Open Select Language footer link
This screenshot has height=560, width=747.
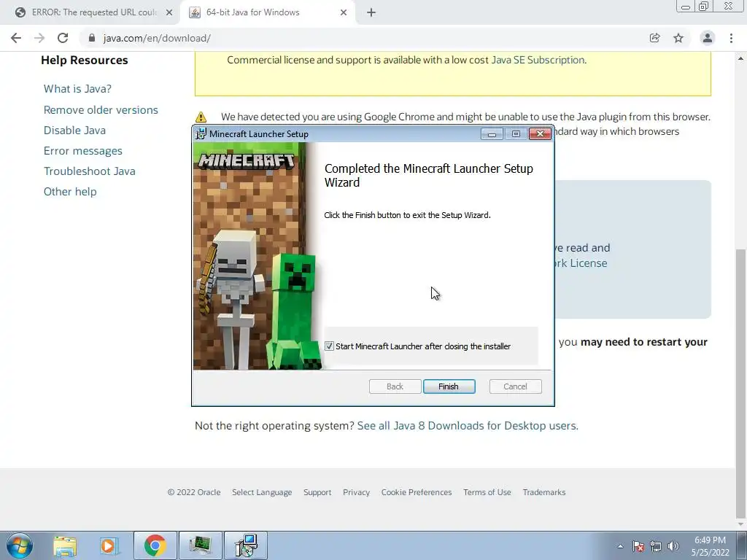[x=262, y=492]
